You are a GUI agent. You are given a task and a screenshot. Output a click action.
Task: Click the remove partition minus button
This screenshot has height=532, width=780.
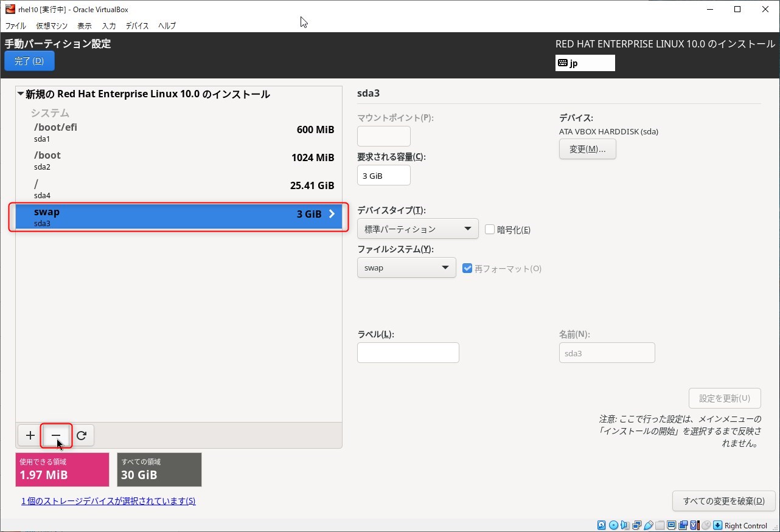point(55,435)
